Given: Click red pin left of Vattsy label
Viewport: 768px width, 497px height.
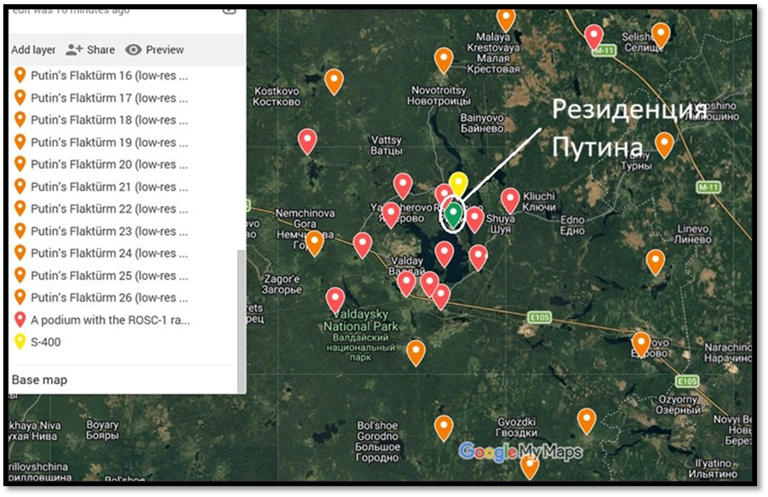Looking at the screenshot, I should click(x=307, y=141).
